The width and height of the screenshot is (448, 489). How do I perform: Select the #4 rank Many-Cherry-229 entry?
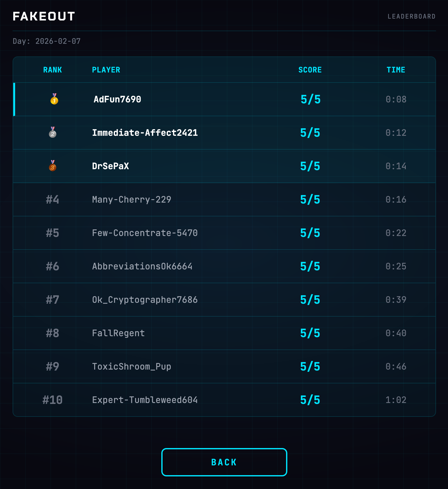[224, 199]
